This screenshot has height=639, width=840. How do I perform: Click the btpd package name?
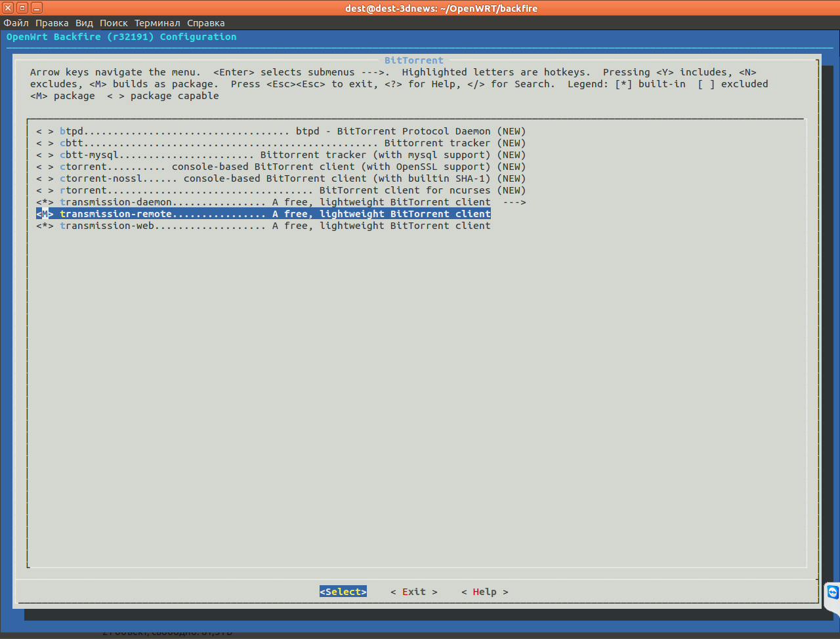point(72,131)
